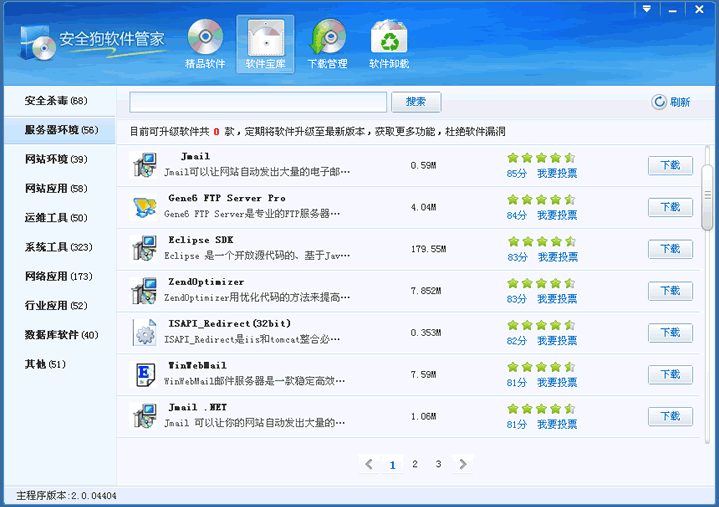Viewport: 719px width, 507px height.
Task: Minimize the software manager window
Action: pos(673,9)
